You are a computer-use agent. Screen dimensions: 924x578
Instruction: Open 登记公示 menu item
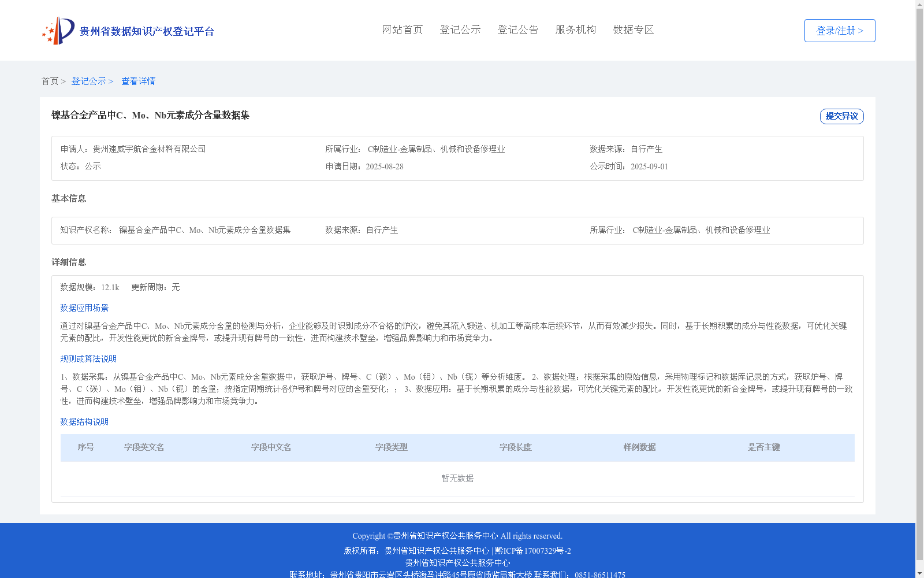(460, 29)
